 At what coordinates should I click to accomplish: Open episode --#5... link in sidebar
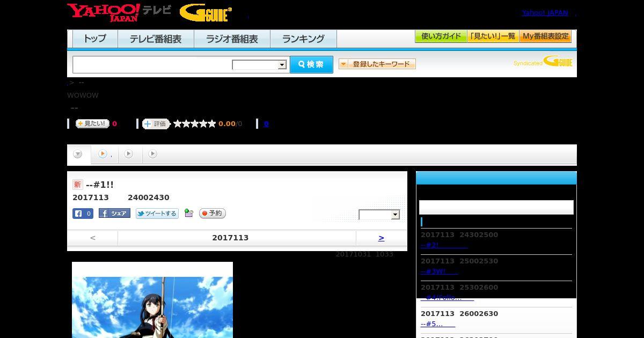tap(437, 324)
